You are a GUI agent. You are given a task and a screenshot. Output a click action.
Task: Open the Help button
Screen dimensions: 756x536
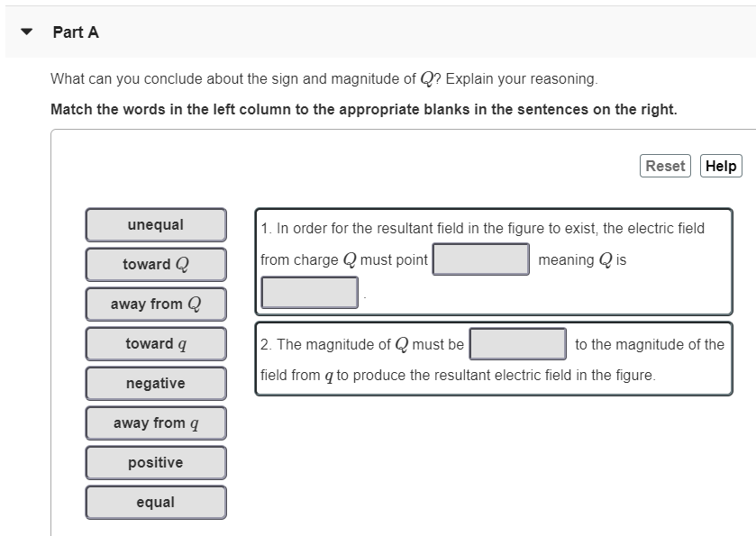721,166
